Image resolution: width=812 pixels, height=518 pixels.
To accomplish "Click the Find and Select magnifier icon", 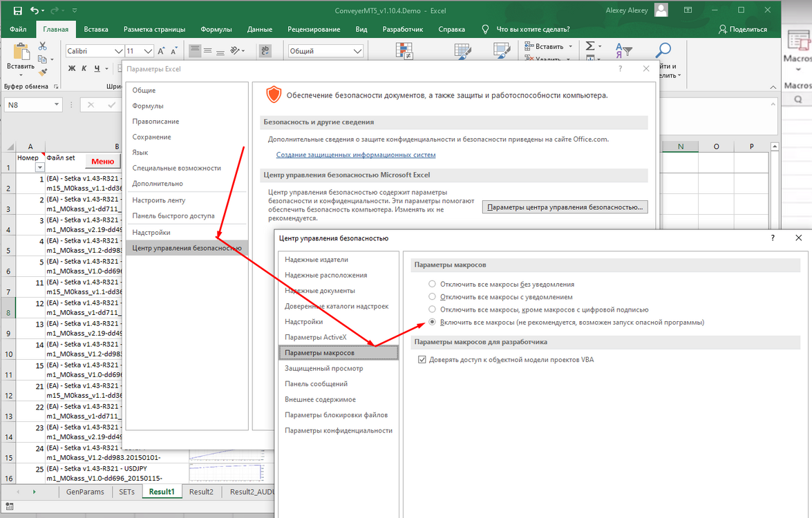I will [x=663, y=50].
